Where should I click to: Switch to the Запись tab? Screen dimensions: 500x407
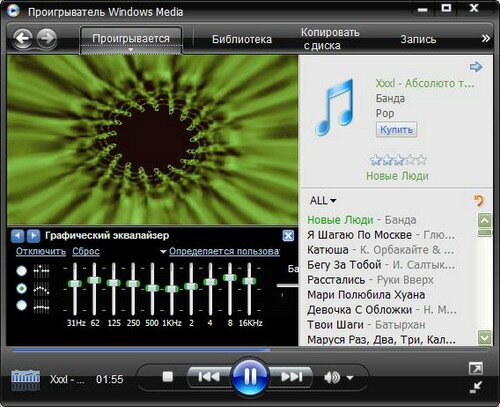418,39
